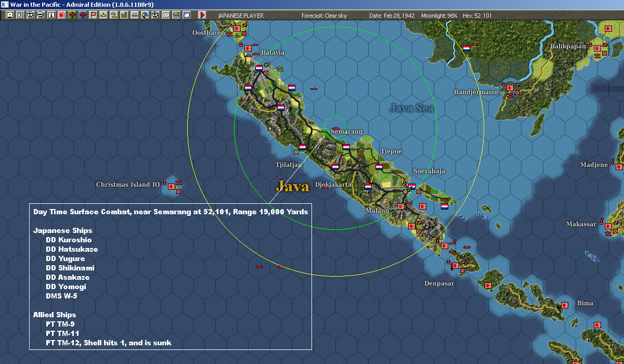The image size is (624, 364).
Task: Select the red plane on blue icon
Action: [82, 15]
